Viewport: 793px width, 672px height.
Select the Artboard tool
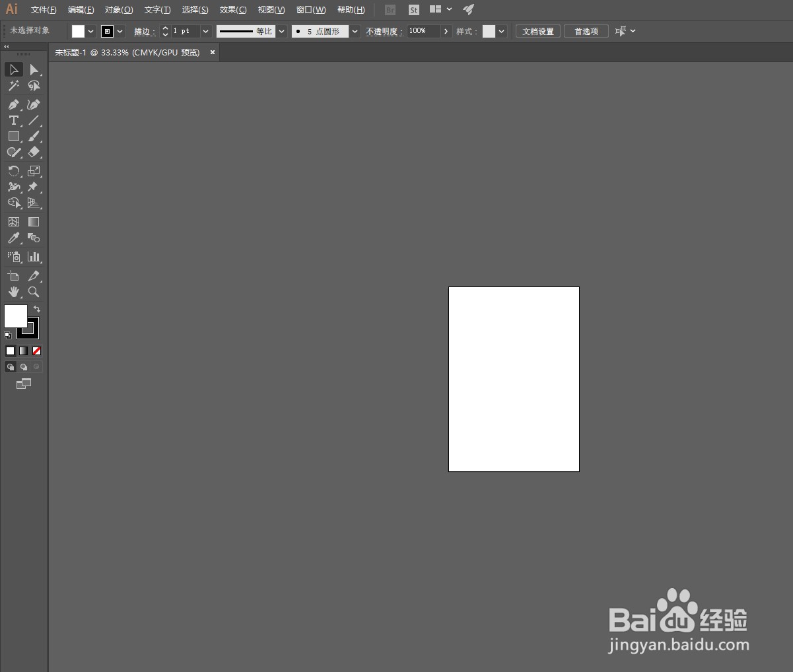tap(14, 276)
